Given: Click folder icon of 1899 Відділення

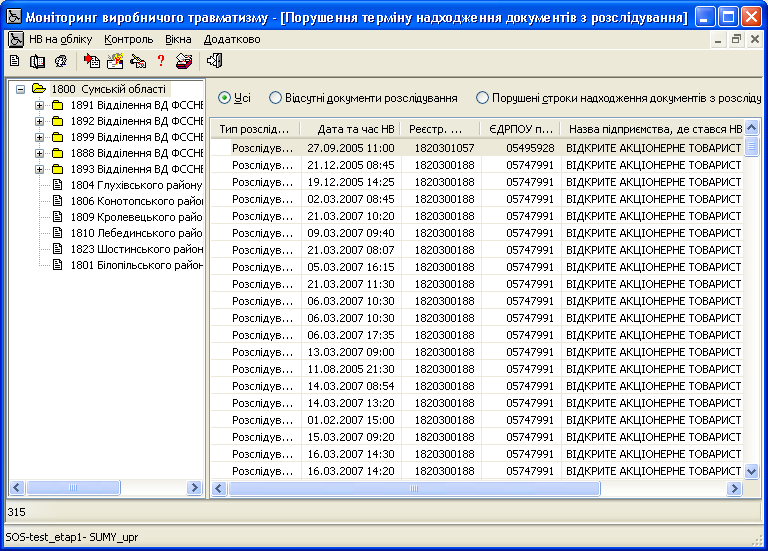Looking at the screenshot, I should pos(58,137).
